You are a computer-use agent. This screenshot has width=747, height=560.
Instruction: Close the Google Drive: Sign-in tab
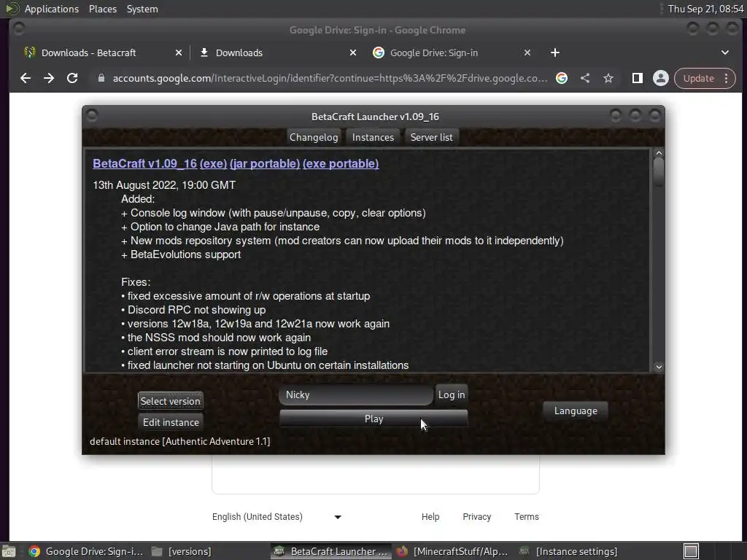point(527,52)
